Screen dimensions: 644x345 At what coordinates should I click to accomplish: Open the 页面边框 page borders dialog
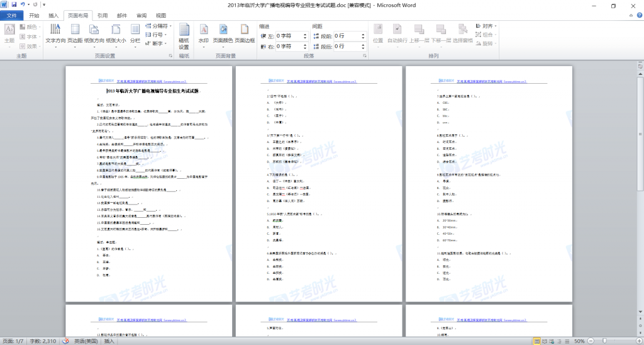point(243,33)
